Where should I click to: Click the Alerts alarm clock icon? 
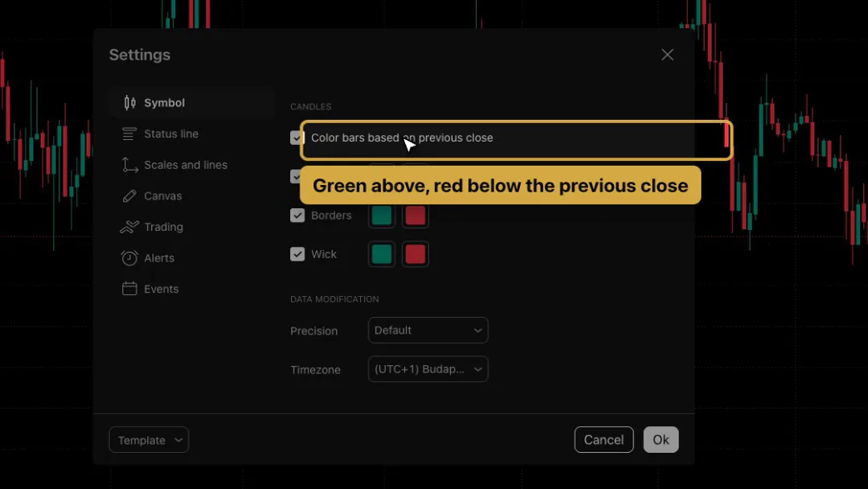coord(129,257)
